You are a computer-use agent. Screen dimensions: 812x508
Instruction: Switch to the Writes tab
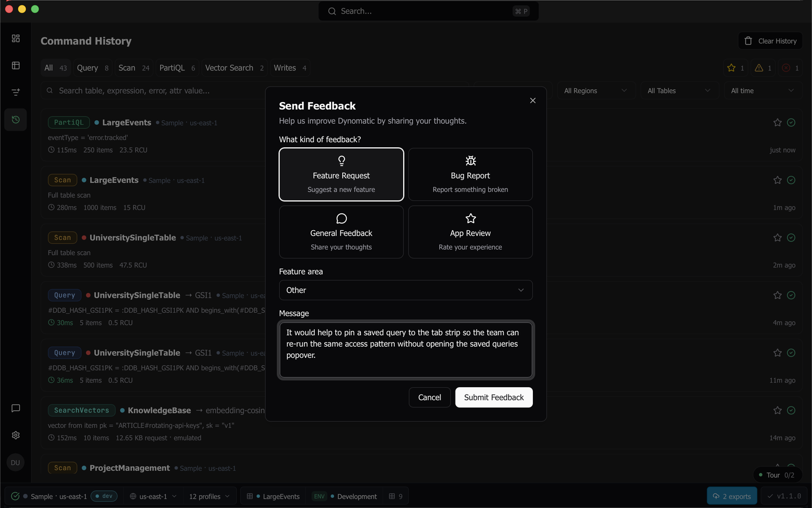click(290, 68)
